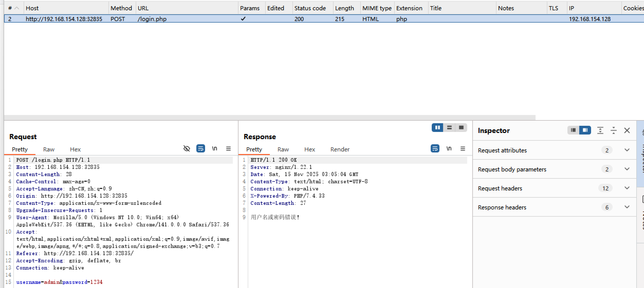This screenshot has height=288, width=644.
Task: Open the Response pane hamburger menu
Action: coord(463,149)
